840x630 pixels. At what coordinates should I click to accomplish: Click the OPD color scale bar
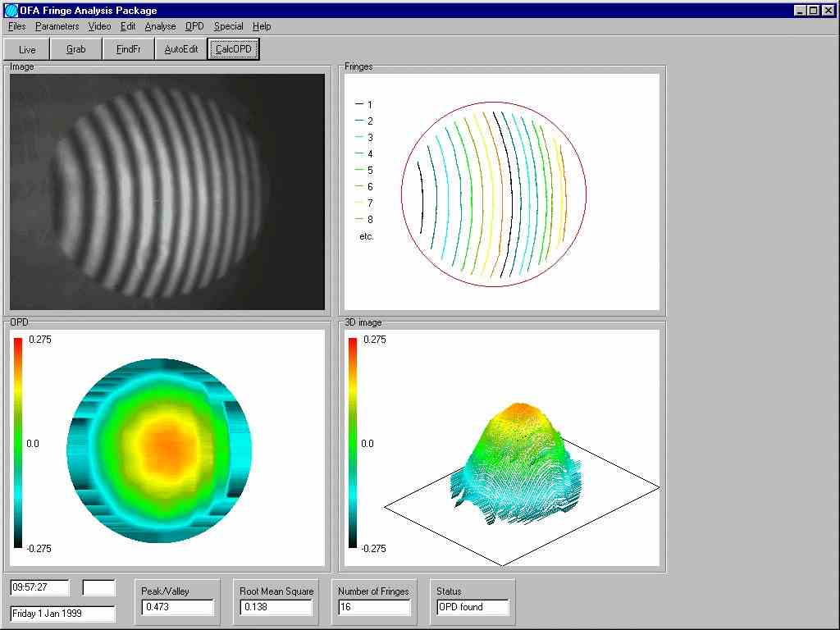[x=19, y=443]
